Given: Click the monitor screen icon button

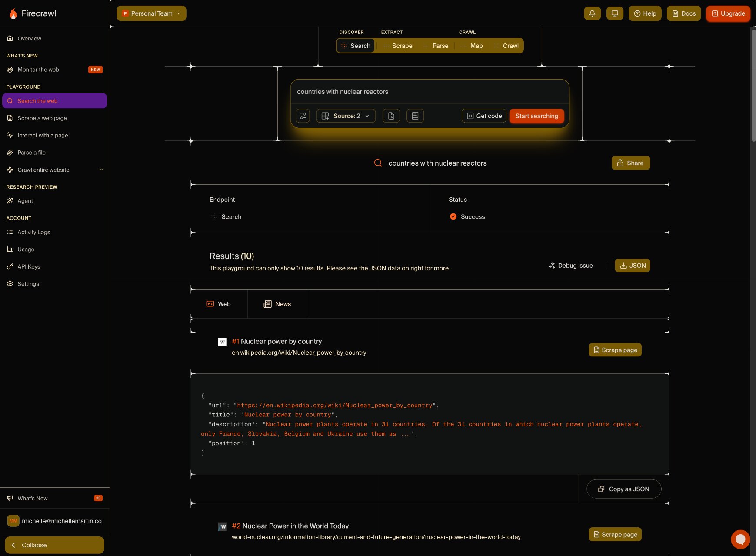Looking at the screenshot, I should click(x=615, y=13).
